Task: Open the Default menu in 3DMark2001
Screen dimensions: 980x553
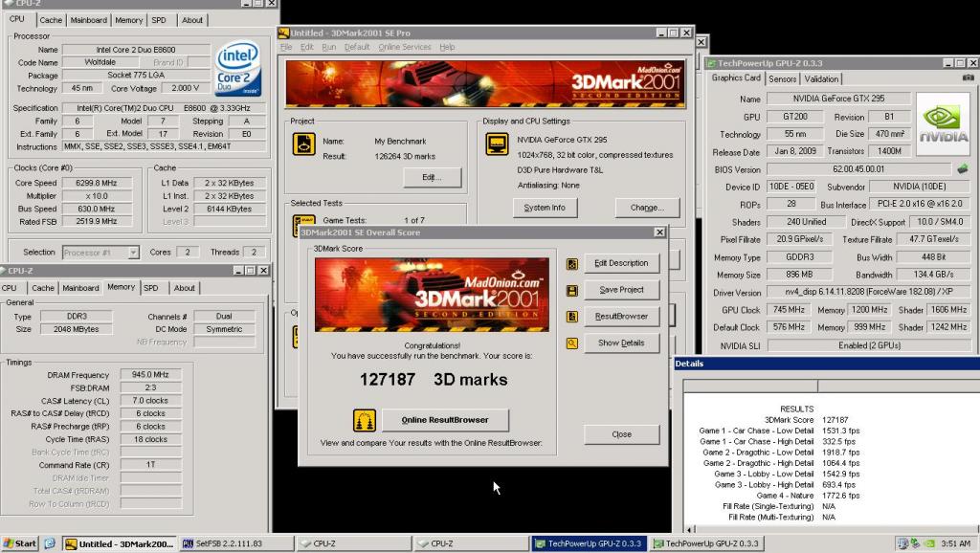Action: click(x=357, y=48)
